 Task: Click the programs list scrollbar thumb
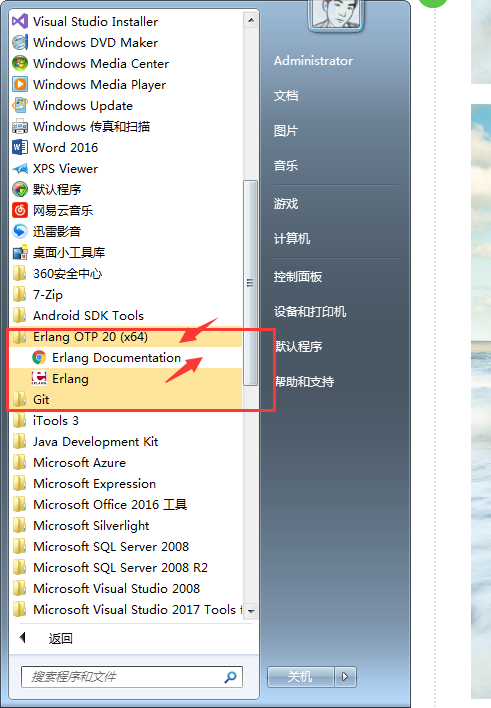(x=250, y=283)
